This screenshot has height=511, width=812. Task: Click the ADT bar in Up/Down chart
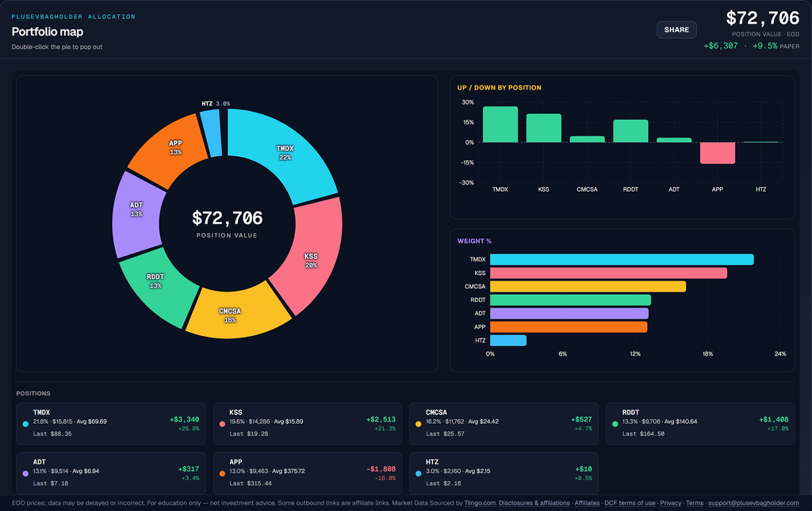pyautogui.click(x=674, y=139)
